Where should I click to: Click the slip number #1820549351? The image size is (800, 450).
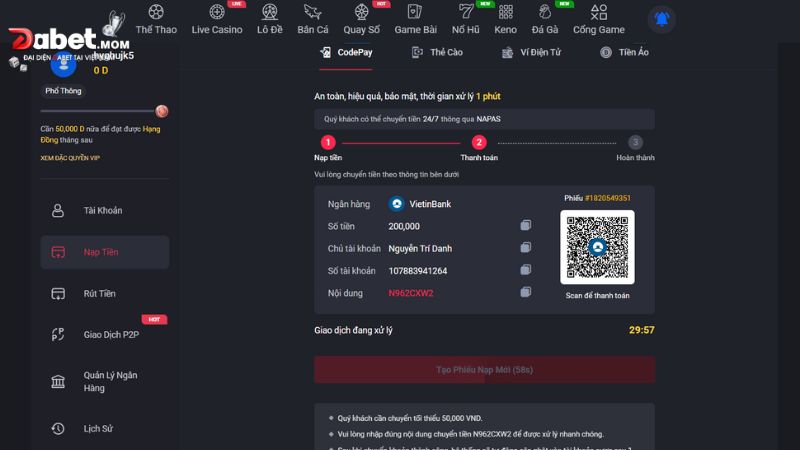click(608, 198)
